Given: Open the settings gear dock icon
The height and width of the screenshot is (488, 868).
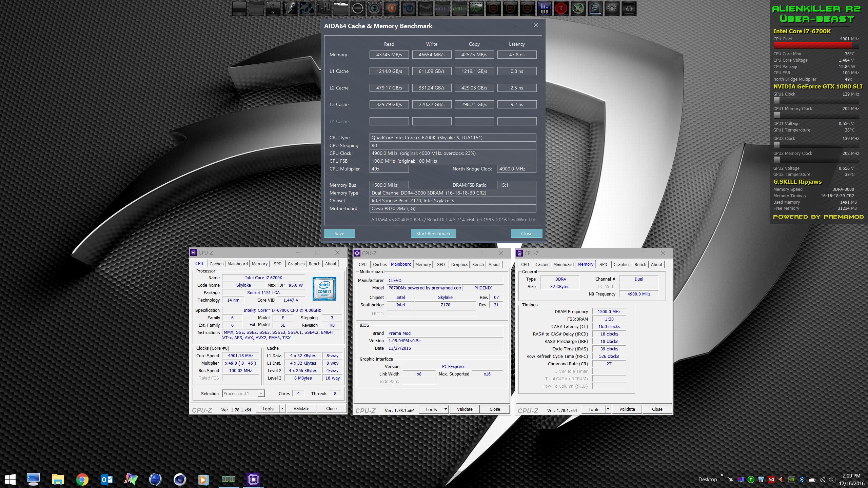Looking at the screenshot, I should click(612, 9).
